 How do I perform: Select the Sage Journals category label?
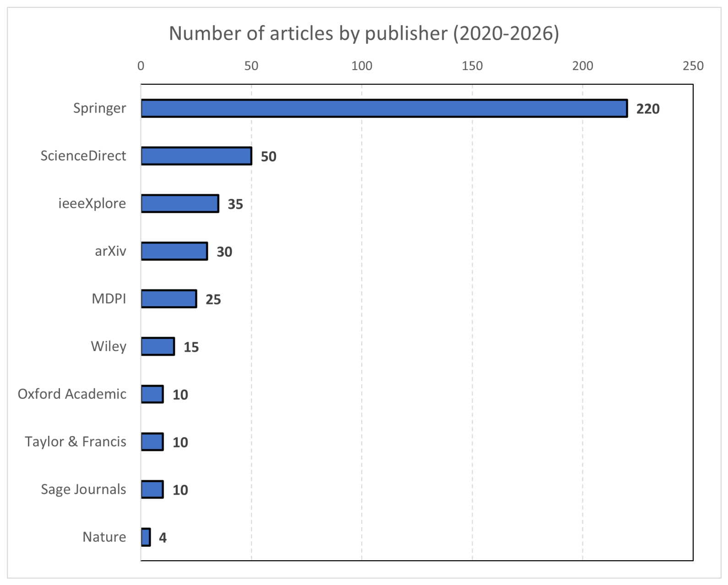click(x=83, y=489)
